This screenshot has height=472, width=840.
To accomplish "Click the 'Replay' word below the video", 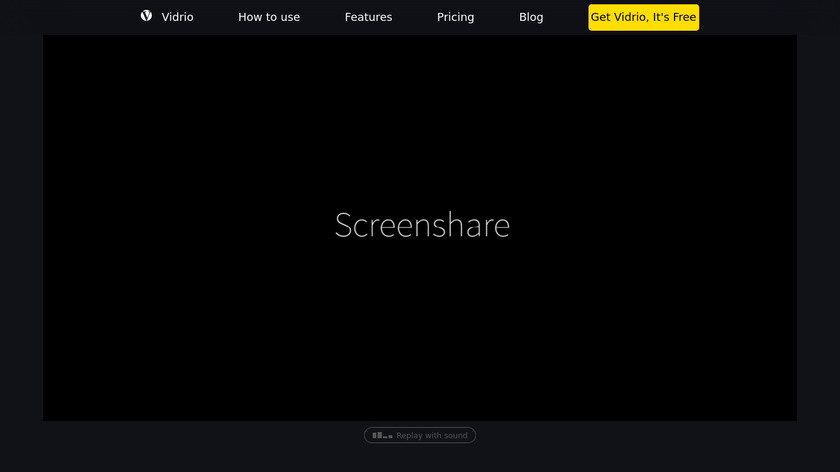I will (410, 436).
